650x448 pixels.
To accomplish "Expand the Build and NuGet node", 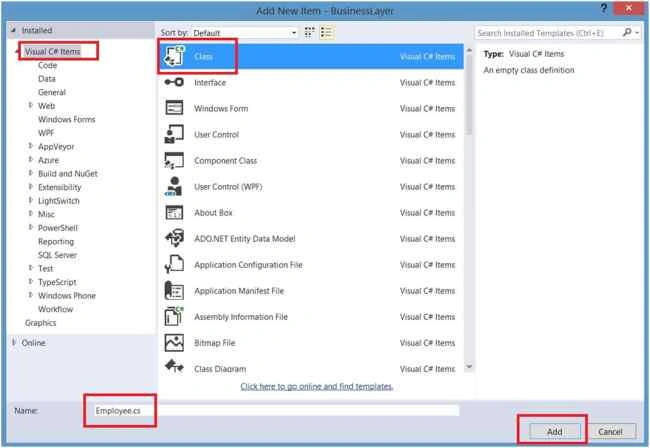I will (31, 173).
